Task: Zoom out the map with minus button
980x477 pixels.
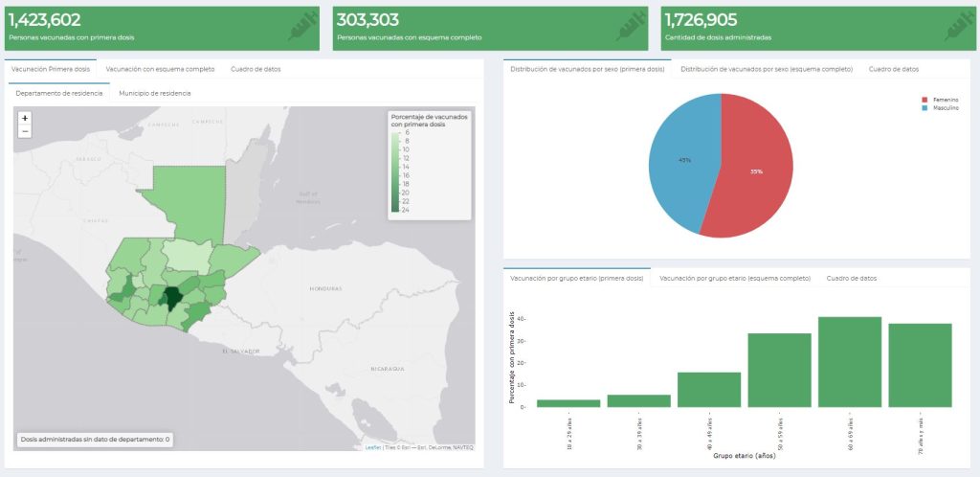Action: pyautogui.click(x=25, y=131)
